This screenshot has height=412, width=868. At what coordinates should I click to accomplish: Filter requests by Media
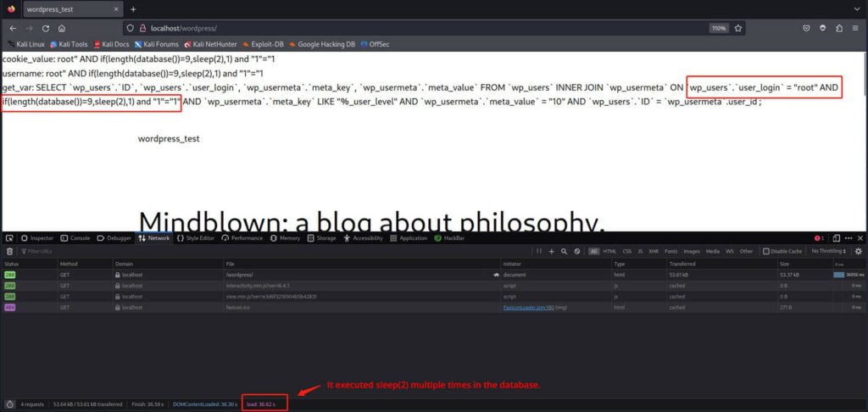[x=712, y=252]
